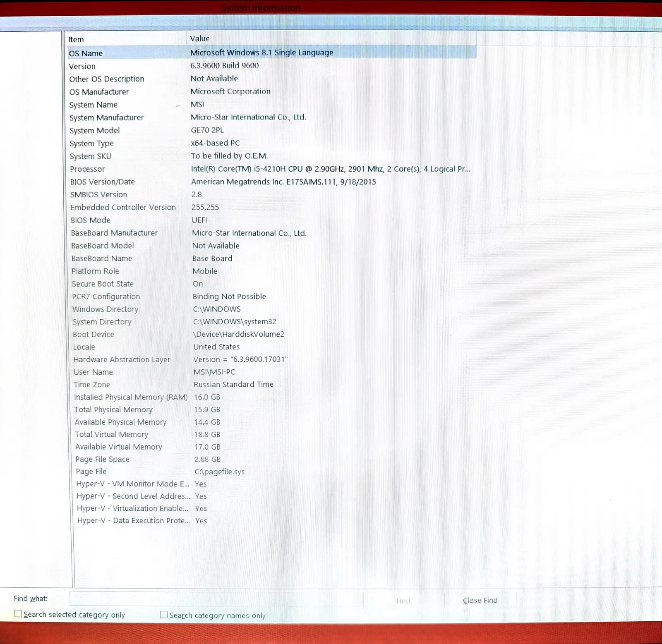Select the OS Name row
Screen dimensions: 662x644
(x=271, y=53)
